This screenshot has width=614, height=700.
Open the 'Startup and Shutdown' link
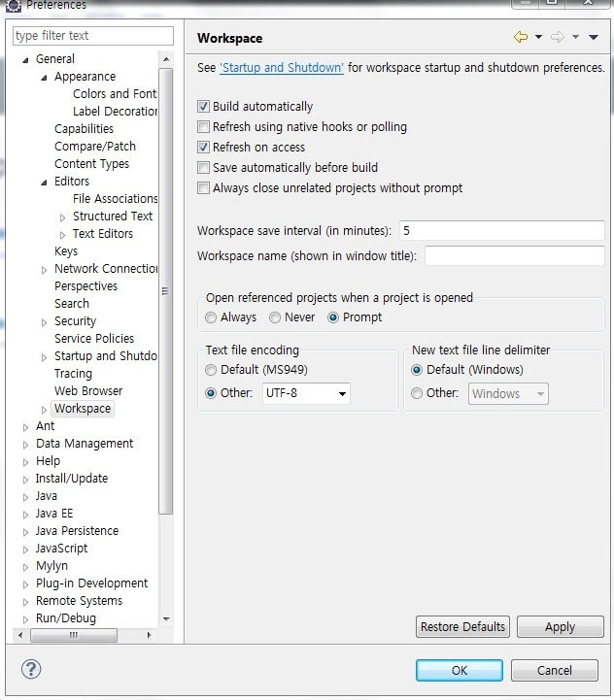(282, 67)
